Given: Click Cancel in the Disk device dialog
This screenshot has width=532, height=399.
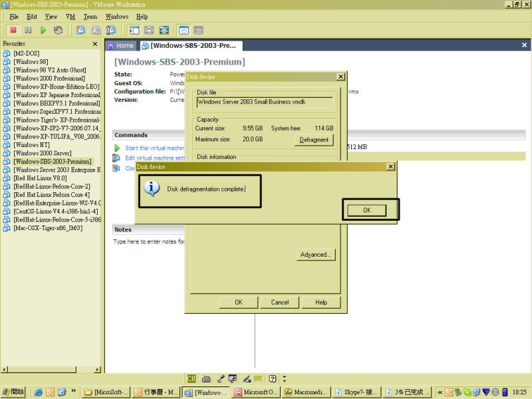Looking at the screenshot, I should click(279, 303).
